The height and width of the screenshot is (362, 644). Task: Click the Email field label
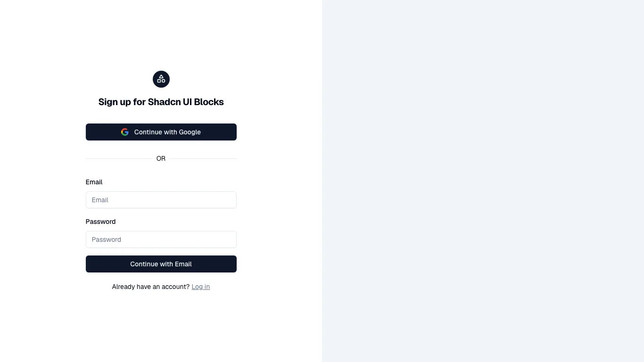(94, 182)
